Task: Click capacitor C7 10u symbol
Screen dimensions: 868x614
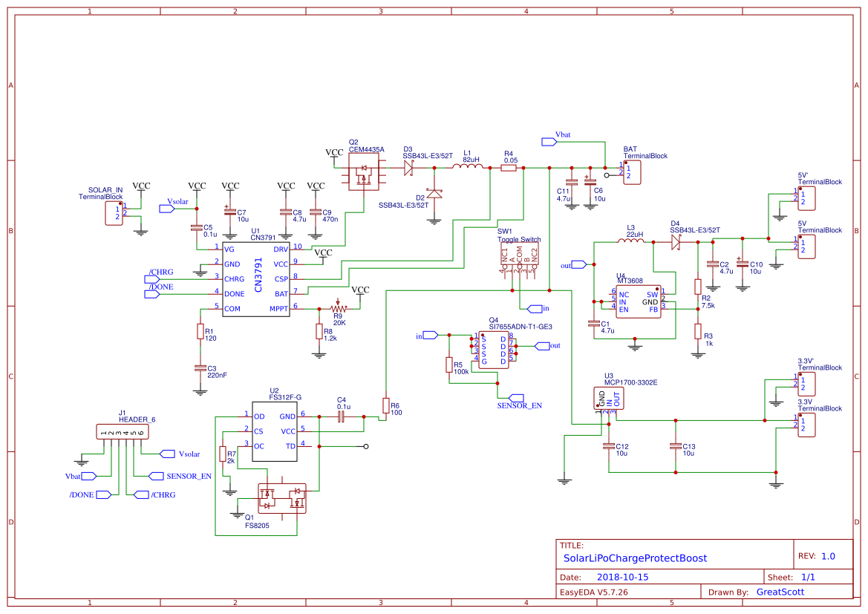Action: pyautogui.click(x=229, y=212)
